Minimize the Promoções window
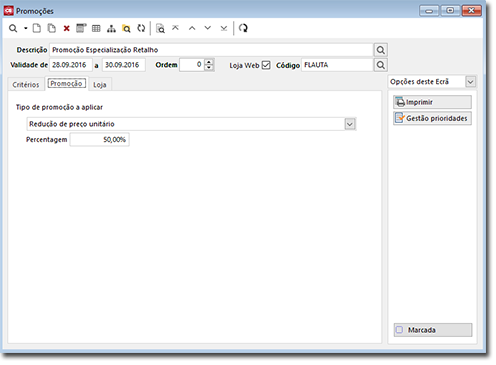The width and height of the screenshot is (496, 365). 429,11
